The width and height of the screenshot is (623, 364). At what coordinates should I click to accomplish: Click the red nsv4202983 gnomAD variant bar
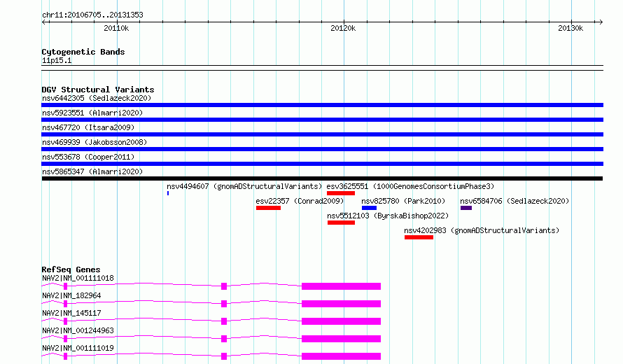419,237
